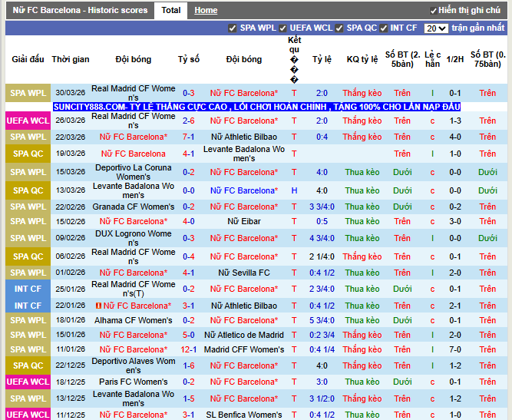The height and width of the screenshot is (420, 512).
Task: Click the UEFA WCL badge on 18/12/25 row
Action: coord(28,382)
